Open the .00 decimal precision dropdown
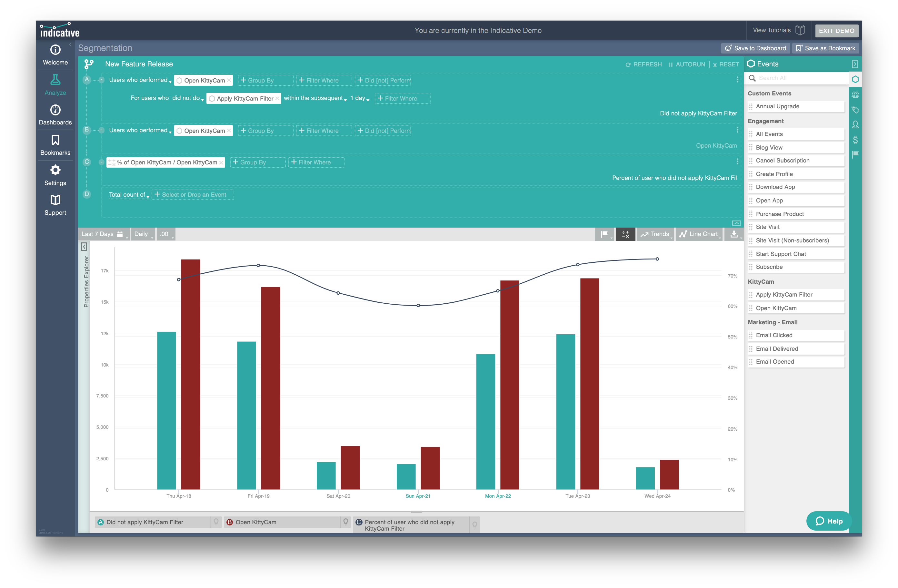Image resolution: width=898 pixels, height=588 pixels. pos(166,234)
